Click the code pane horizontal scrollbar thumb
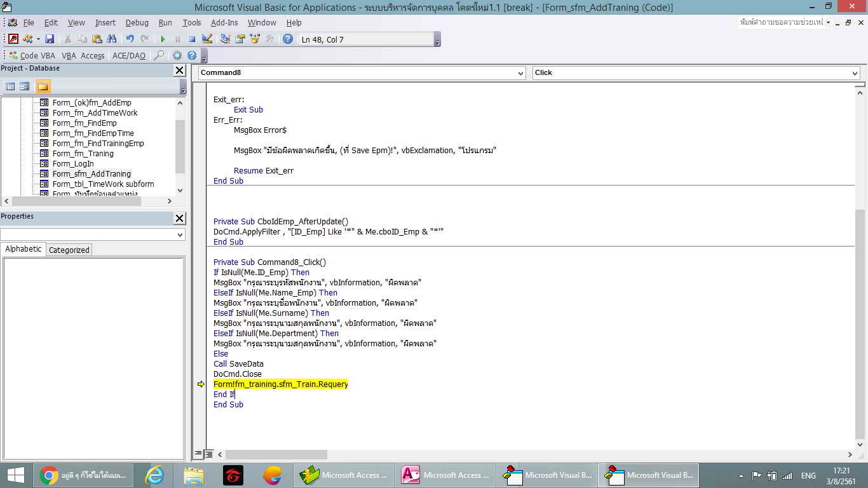The width and height of the screenshot is (868, 488). [276, 454]
